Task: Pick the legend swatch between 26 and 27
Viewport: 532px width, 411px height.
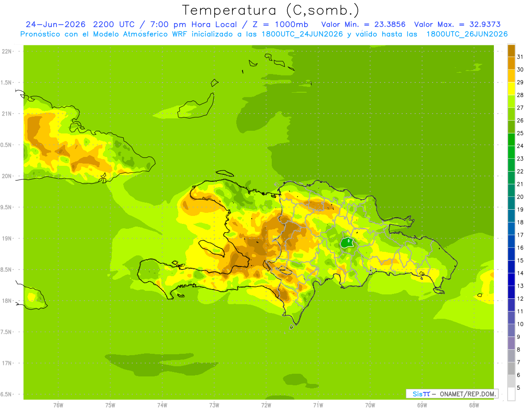Action: click(511, 114)
